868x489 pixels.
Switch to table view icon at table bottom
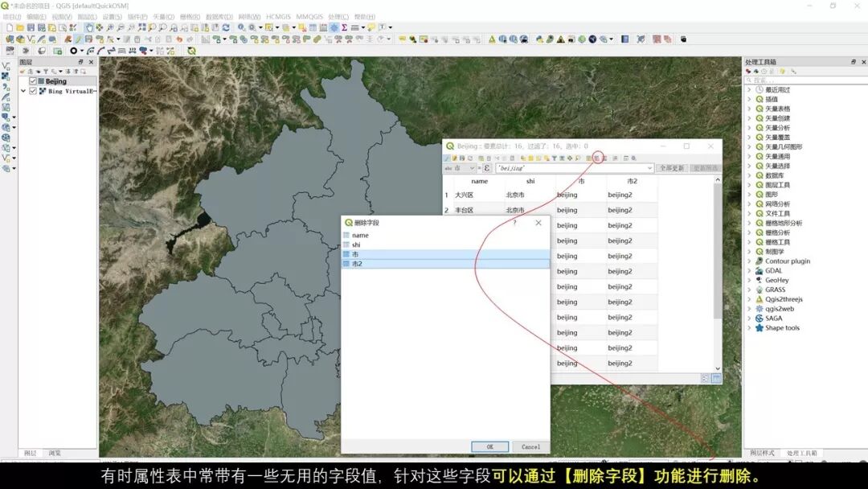coord(716,378)
